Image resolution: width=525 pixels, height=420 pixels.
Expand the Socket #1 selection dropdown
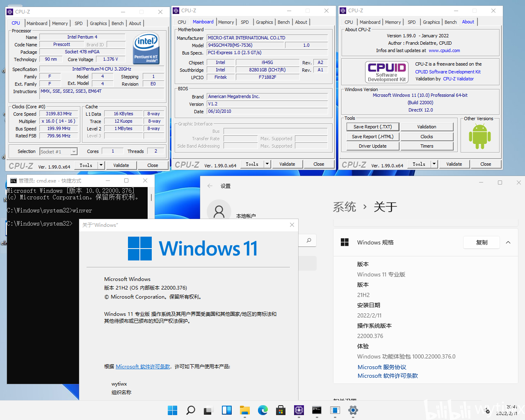click(x=74, y=152)
